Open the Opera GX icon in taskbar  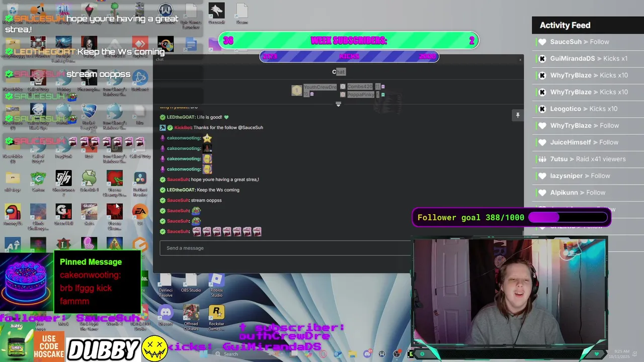(x=323, y=354)
